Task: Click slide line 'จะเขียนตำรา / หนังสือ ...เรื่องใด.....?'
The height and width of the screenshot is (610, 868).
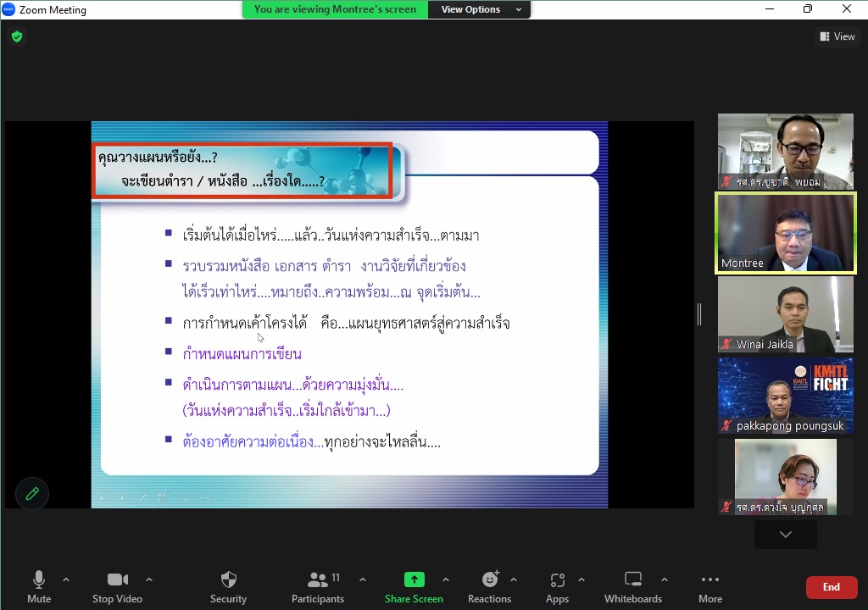Action: (x=223, y=181)
